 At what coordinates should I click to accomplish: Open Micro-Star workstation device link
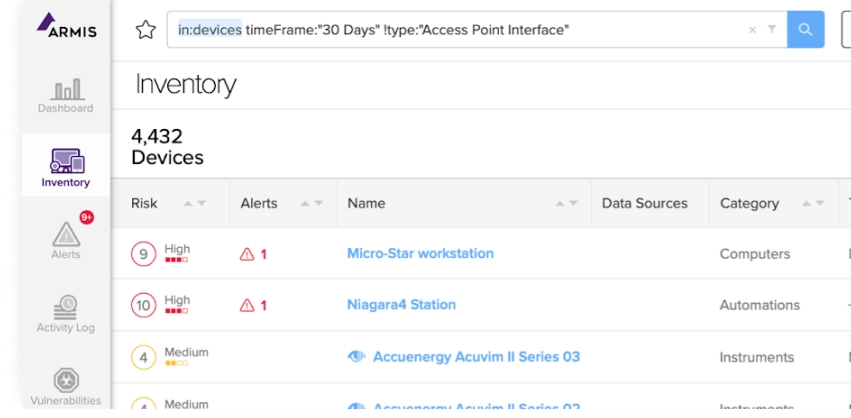click(420, 253)
